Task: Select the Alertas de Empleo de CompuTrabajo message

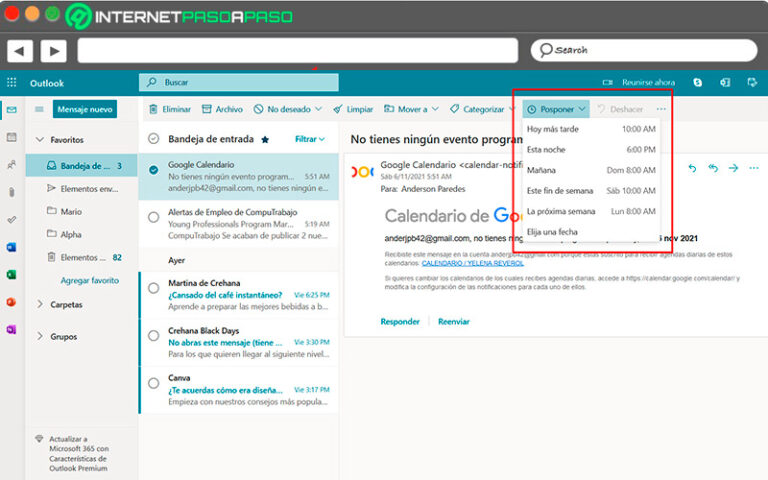Action: pos(154,217)
